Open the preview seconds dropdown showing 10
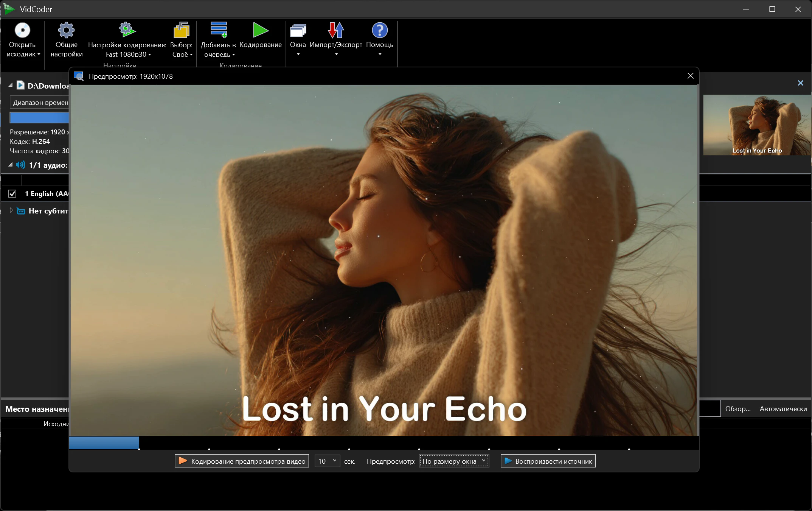Screen dimensions: 812x511 tap(327, 461)
